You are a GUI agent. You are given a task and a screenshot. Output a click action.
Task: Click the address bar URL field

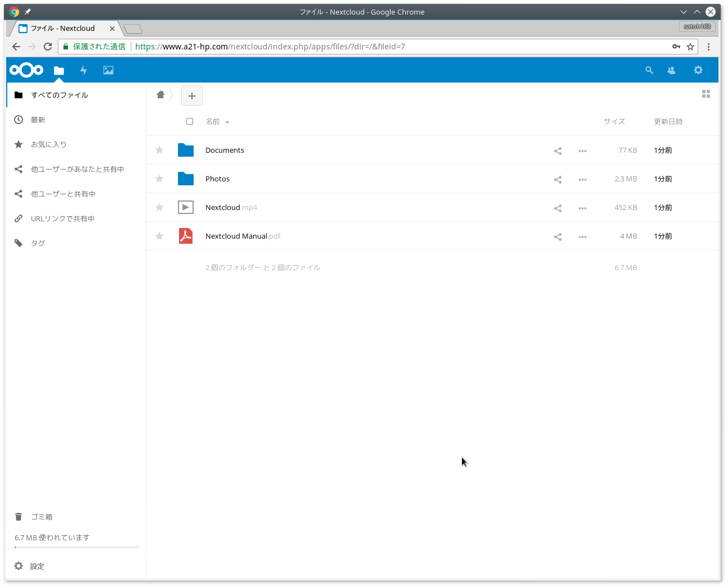pos(378,47)
